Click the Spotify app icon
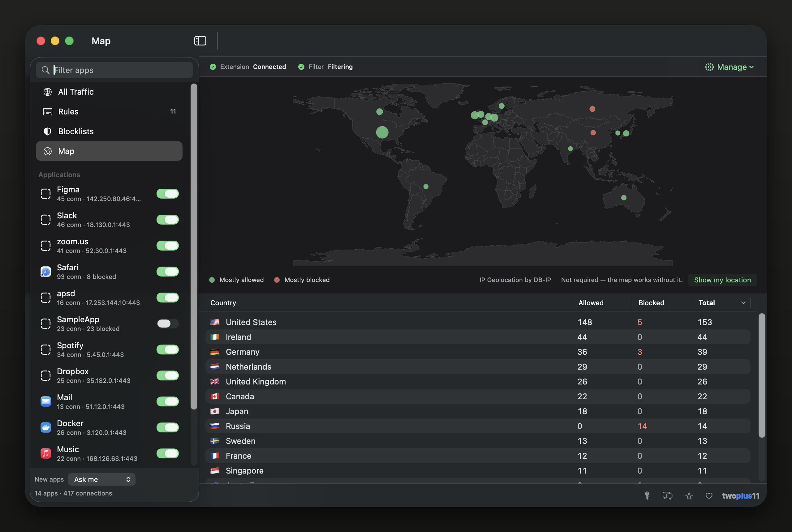This screenshot has height=532, width=792. click(x=46, y=350)
